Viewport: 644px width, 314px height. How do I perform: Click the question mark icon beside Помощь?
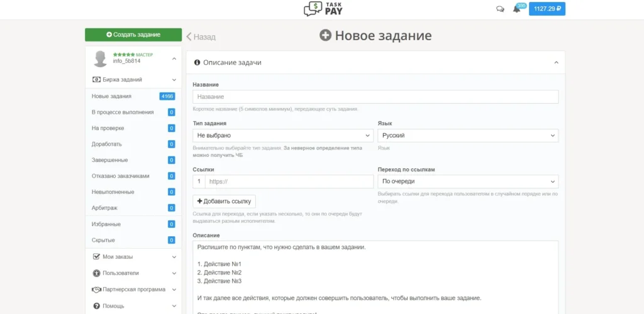point(96,306)
